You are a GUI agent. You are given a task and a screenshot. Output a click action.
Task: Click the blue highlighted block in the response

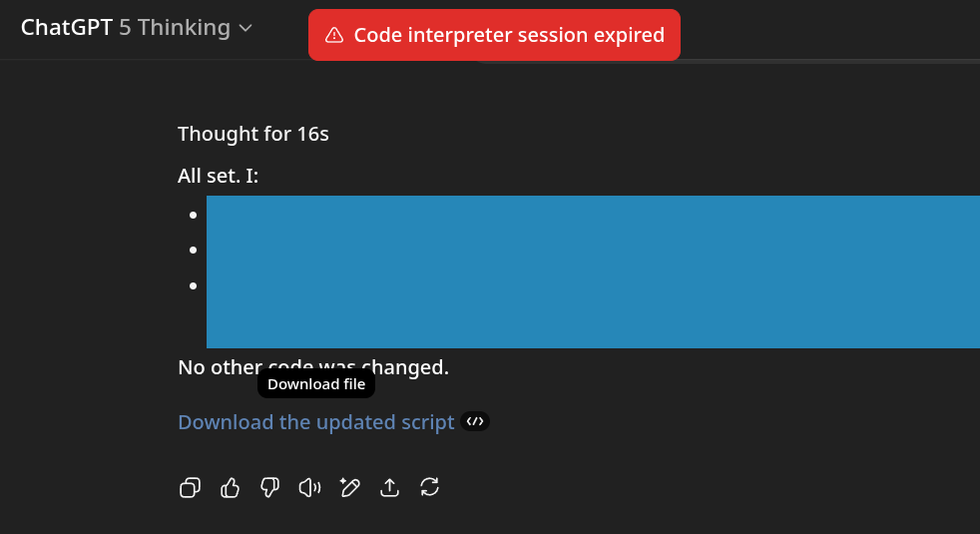point(593,271)
